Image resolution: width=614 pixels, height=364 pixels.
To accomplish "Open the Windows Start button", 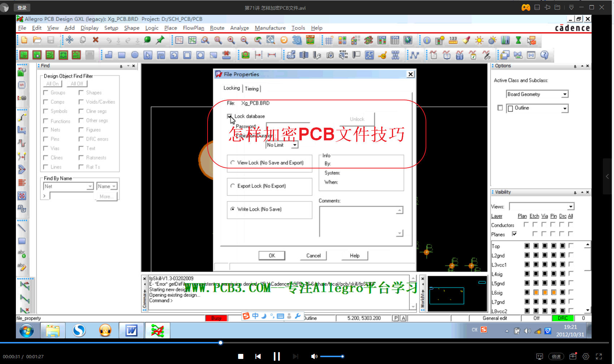I will pos(26,330).
